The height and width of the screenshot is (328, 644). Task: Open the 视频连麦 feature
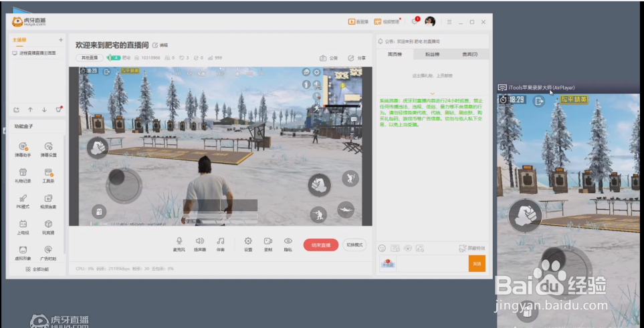tap(48, 202)
